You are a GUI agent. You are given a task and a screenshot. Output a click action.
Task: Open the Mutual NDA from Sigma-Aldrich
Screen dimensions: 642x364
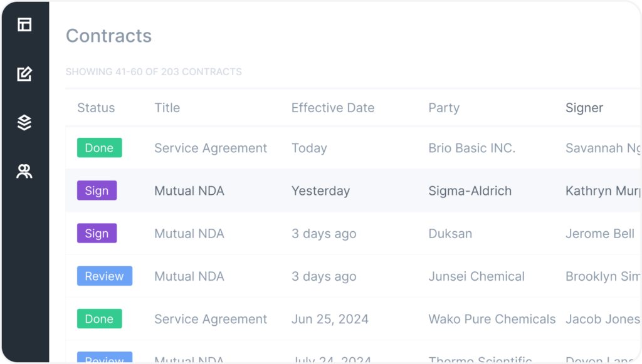(x=189, y=190)
